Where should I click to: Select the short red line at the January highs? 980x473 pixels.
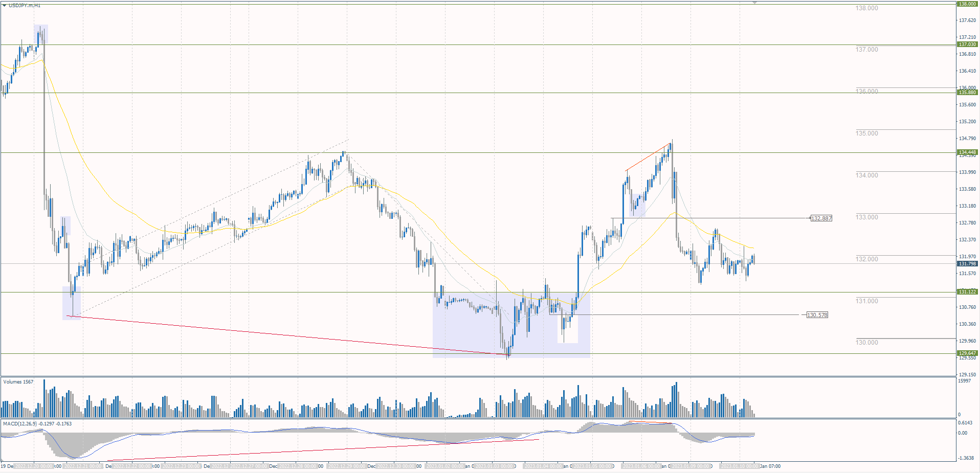coord(648,157)
